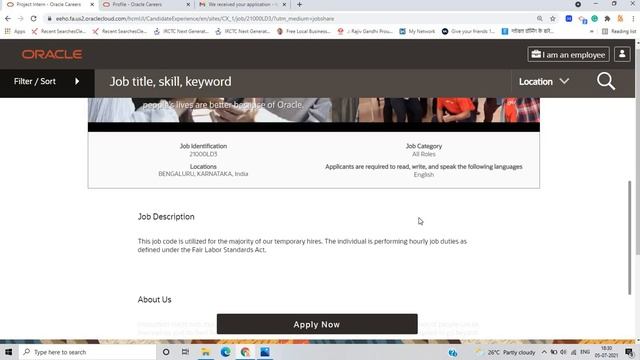Open the Apps bookmarks shortcut
The image size is (640, 360).
pyautogui.click(x=15, y=31)
